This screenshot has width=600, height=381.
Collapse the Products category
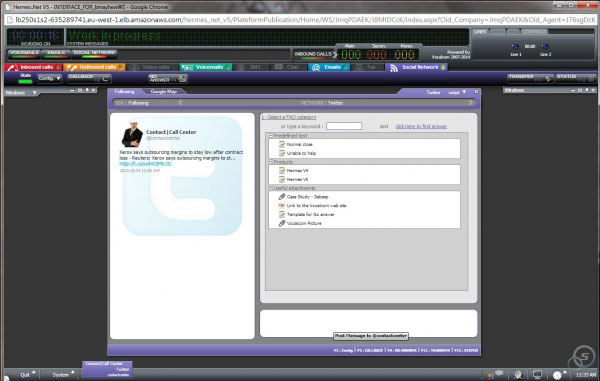pyautogui.click(x=271, y=162)
